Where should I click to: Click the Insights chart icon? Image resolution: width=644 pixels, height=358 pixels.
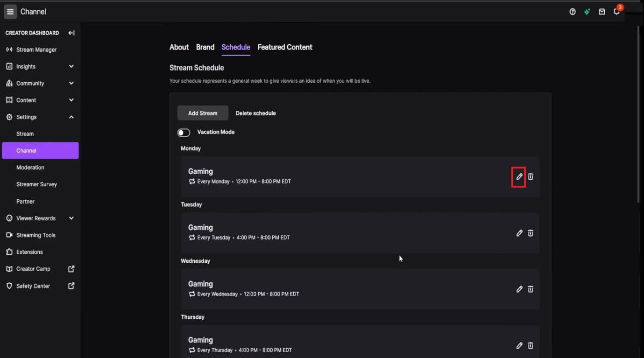9,66
